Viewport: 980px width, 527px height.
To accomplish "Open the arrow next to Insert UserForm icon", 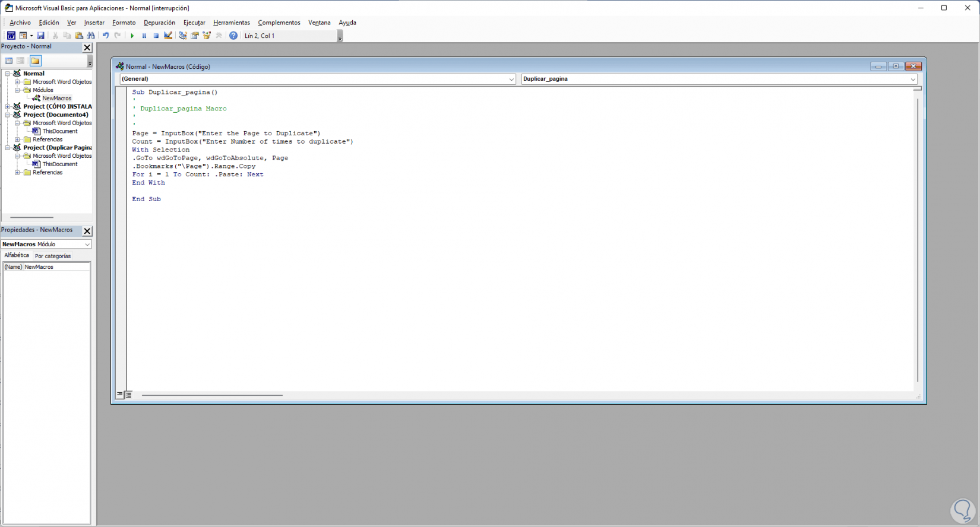I will pyautogui.click(x=31, y=36).
